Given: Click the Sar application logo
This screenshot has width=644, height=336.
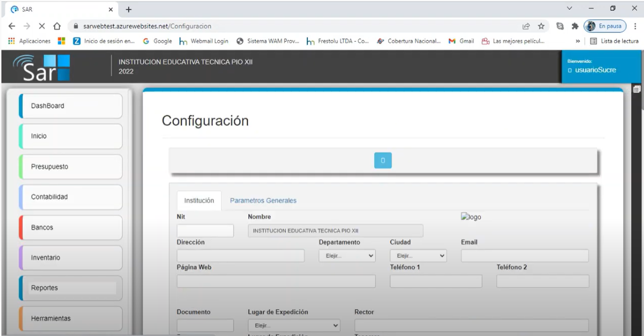Looking at the screenshot, I should pos(40,66).
